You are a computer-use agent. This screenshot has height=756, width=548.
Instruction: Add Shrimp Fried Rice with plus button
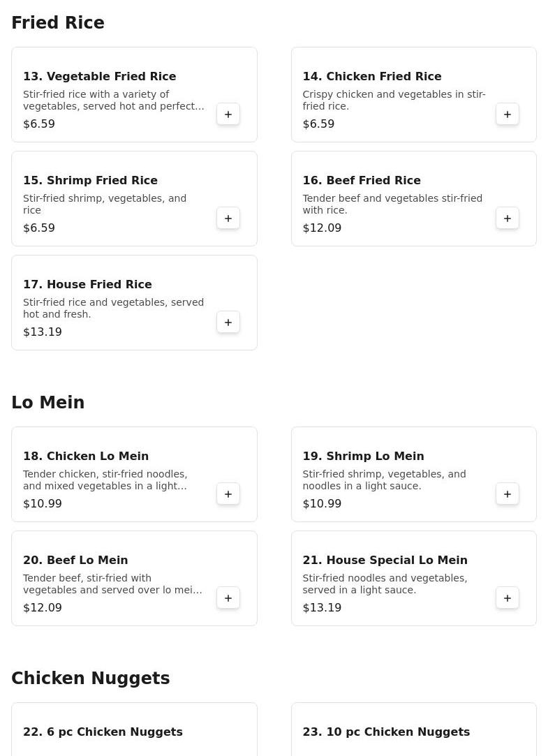[228, 218]
